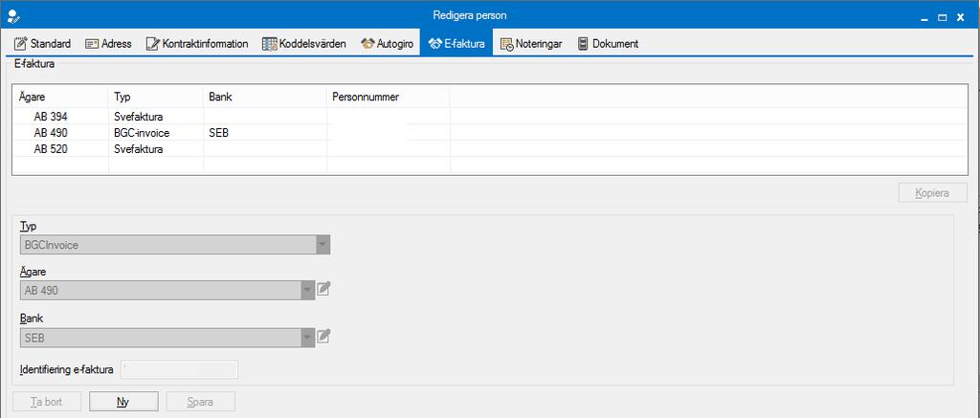Select the AB 394 row
Image resolution: width=980 pixels, height=418 pixels.
click(x=489, y=116)
